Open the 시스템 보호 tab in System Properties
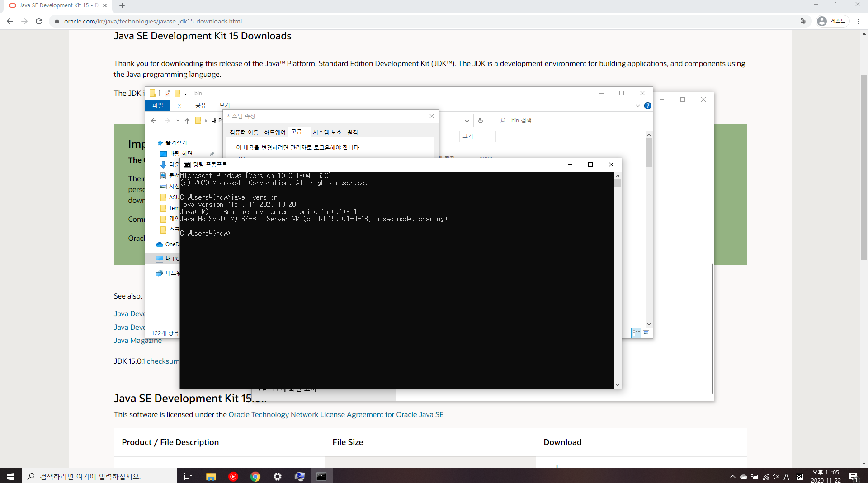 (x=327, y=132)
